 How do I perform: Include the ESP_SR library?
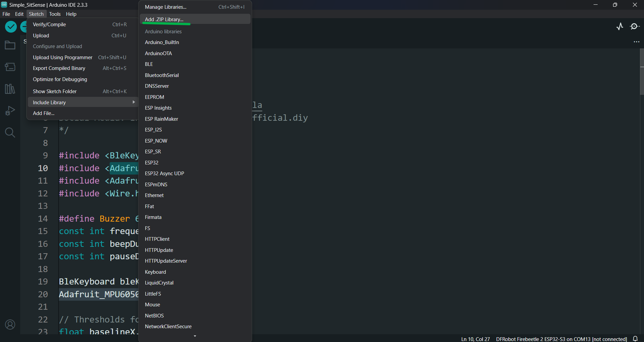[x=195, y=152]
